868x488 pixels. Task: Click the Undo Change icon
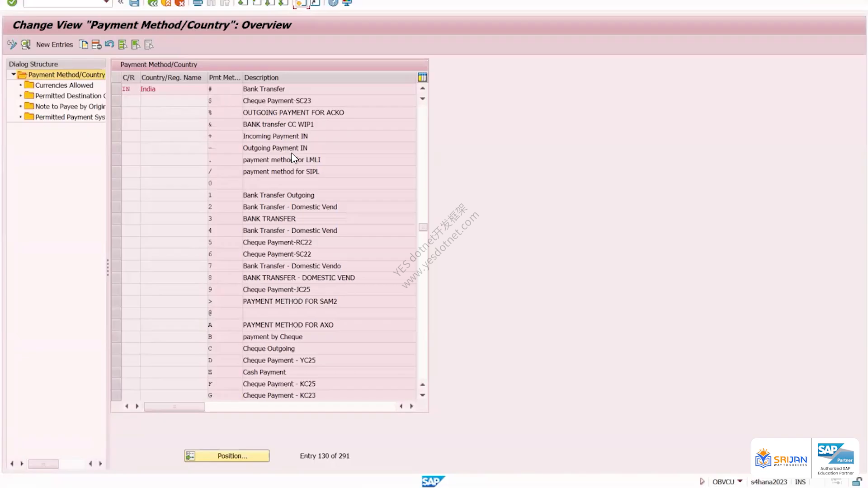coord(109,44)
